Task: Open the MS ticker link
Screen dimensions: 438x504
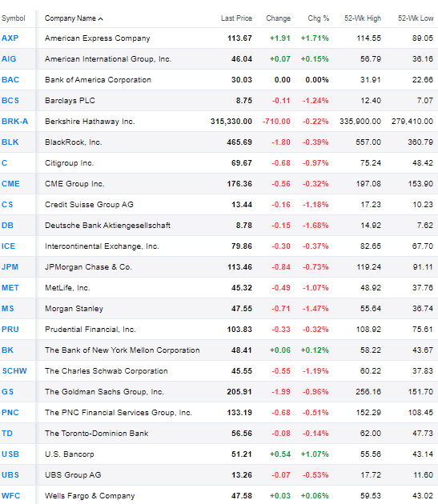Action: 8,309
